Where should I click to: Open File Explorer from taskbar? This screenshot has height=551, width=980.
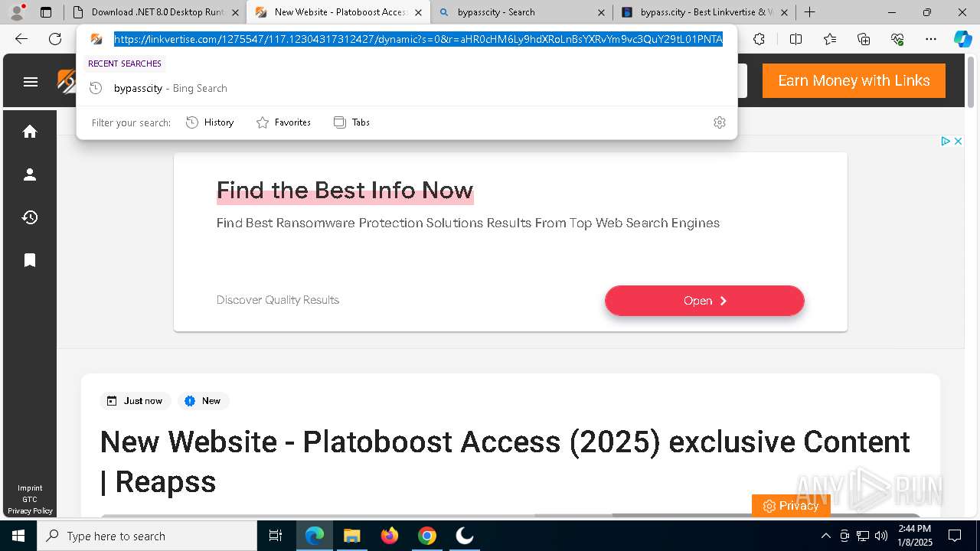click(x=351, y=536)
